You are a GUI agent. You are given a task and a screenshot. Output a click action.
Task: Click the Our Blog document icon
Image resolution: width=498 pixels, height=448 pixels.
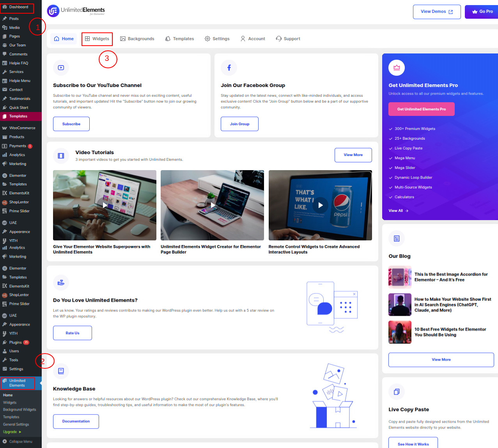[x=397, y=238]
